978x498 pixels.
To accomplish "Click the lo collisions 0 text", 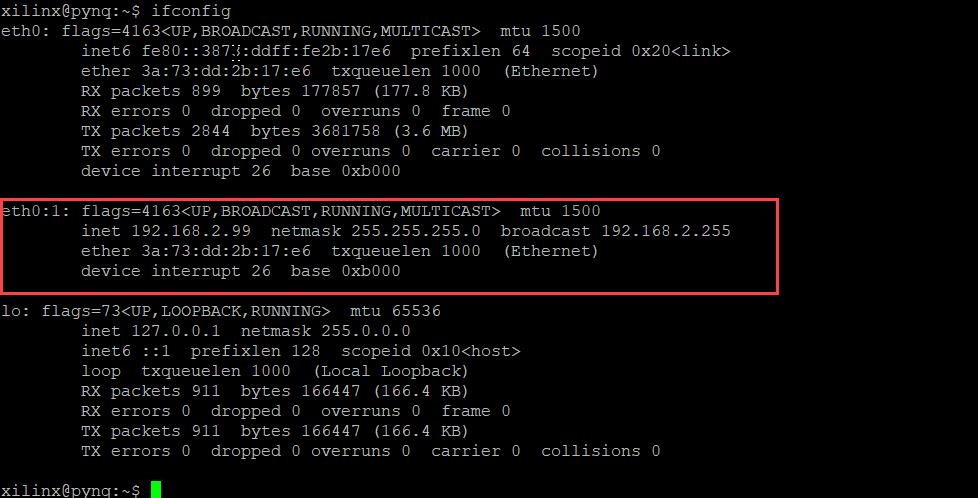I will click(600, 451).
